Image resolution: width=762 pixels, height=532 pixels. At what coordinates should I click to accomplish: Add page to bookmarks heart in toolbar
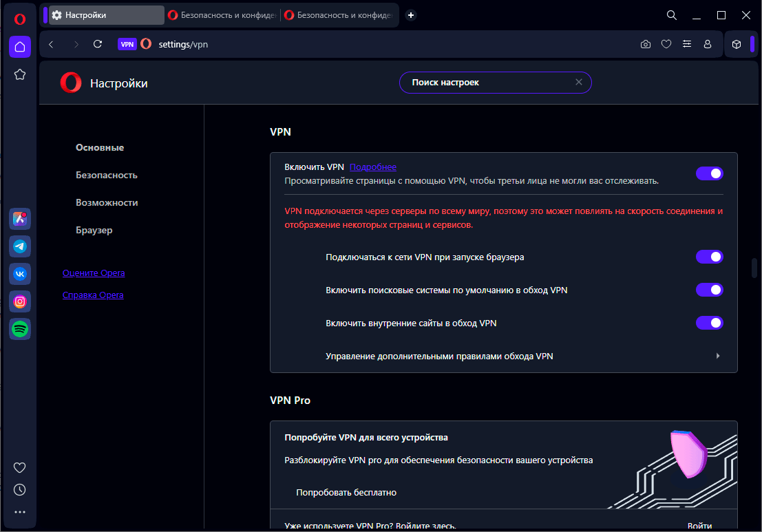point(666,44)
